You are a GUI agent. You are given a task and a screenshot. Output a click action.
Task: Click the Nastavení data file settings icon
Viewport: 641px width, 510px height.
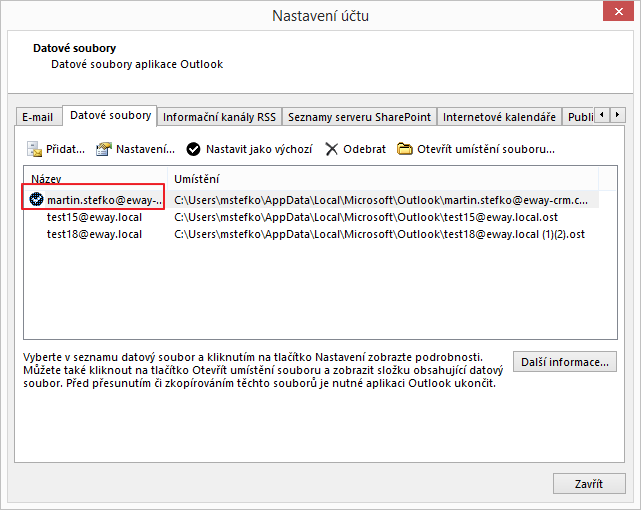(103, 149)
